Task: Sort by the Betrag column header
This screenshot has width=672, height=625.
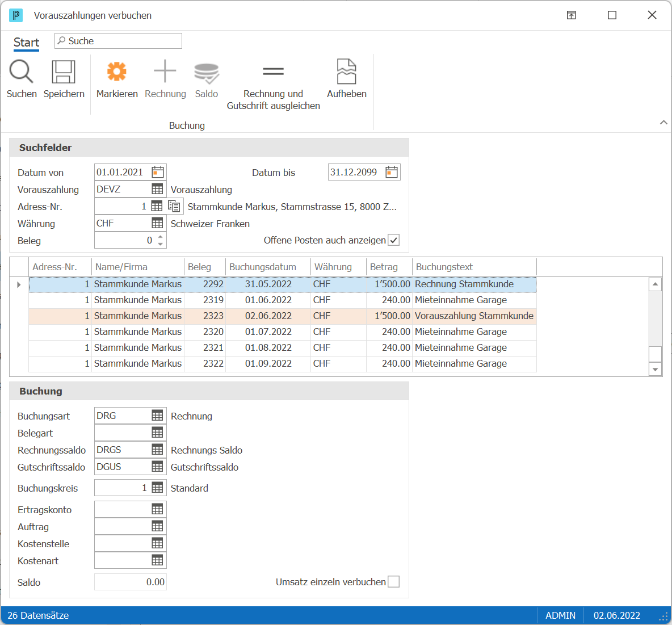Action: (389, 267)
